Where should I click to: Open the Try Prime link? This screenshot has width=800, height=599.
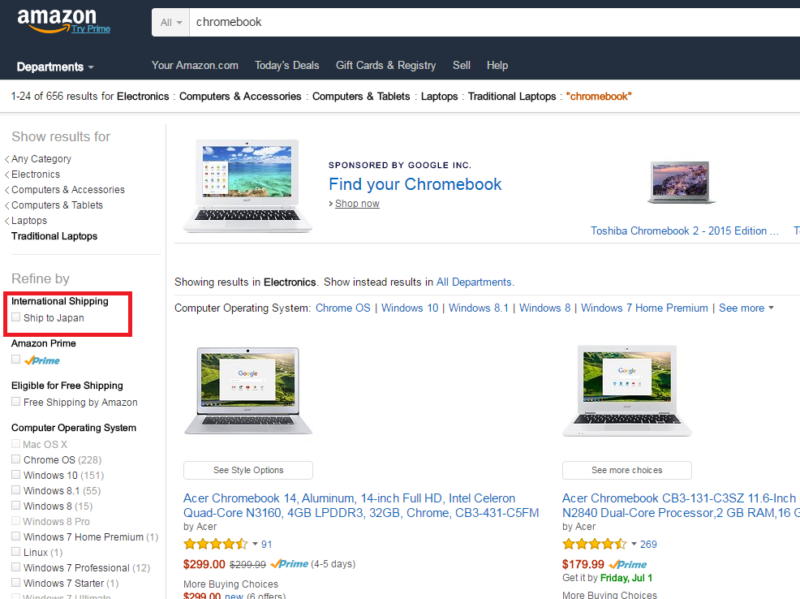pyautogui.click(x=91, y=29)
